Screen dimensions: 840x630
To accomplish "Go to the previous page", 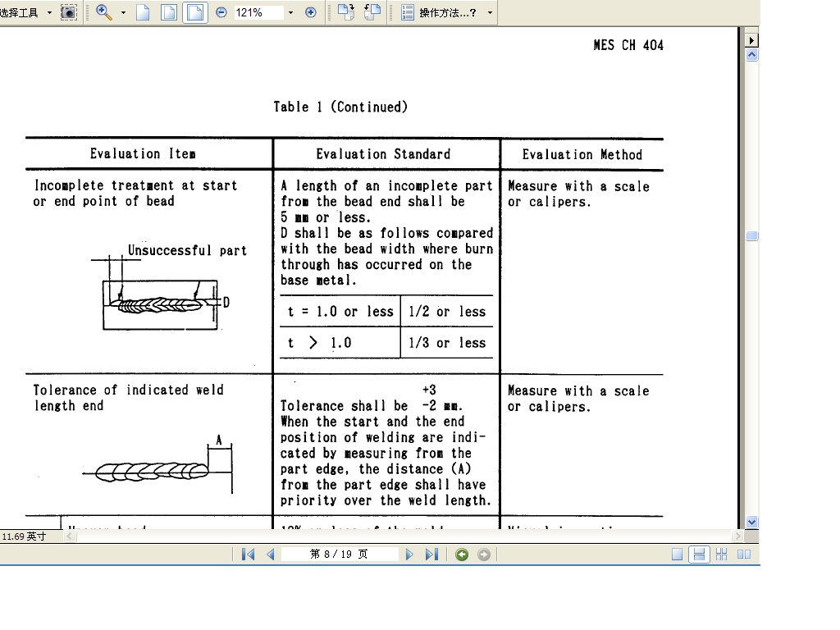I will pos(271,555).
